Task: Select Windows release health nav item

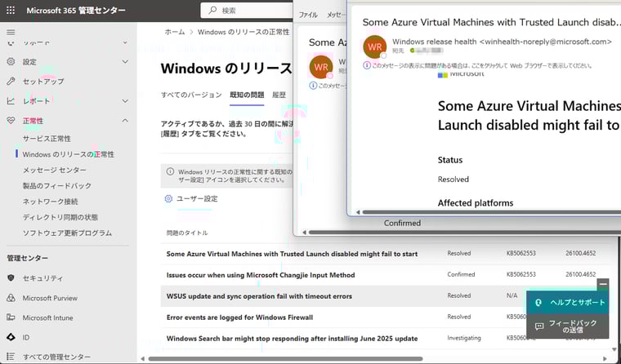Action: pos(68,154)
